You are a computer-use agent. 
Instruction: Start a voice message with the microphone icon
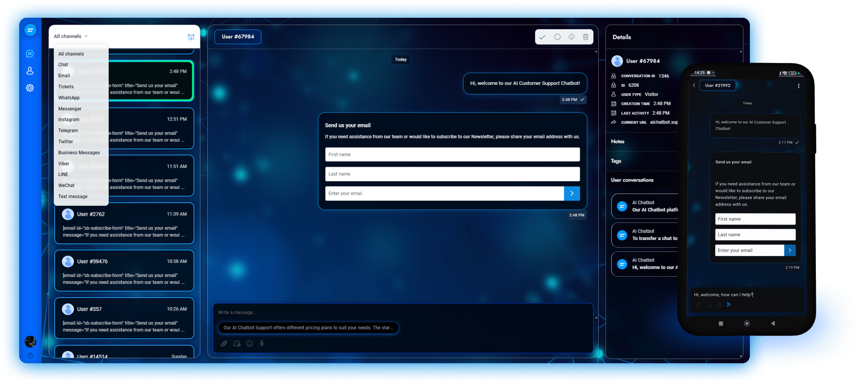coord(262,343)
